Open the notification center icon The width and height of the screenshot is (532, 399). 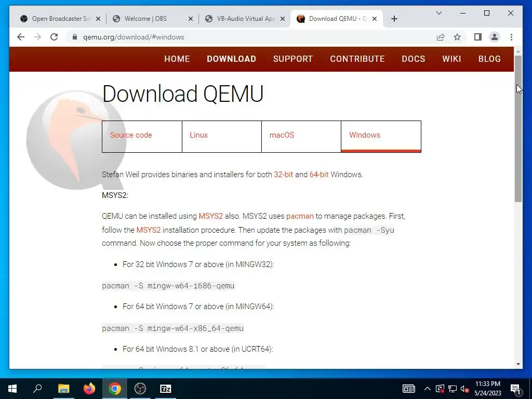[515, 389]
